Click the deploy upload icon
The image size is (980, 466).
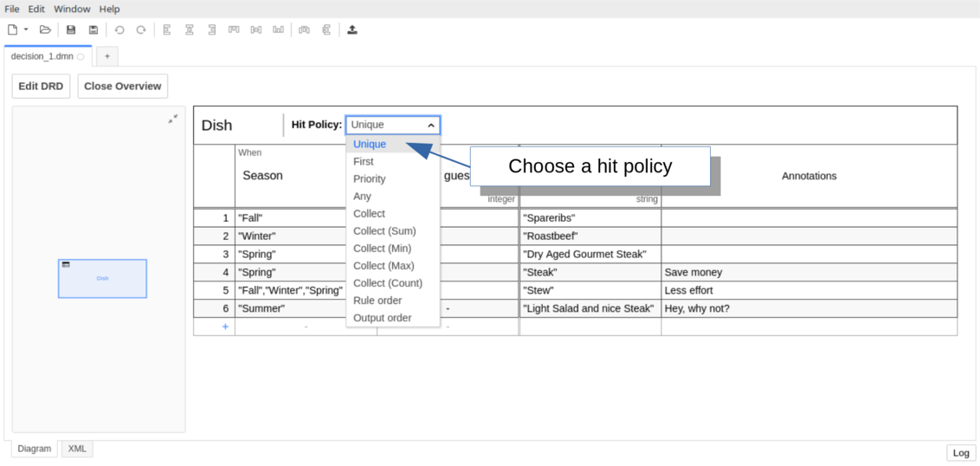352,29
